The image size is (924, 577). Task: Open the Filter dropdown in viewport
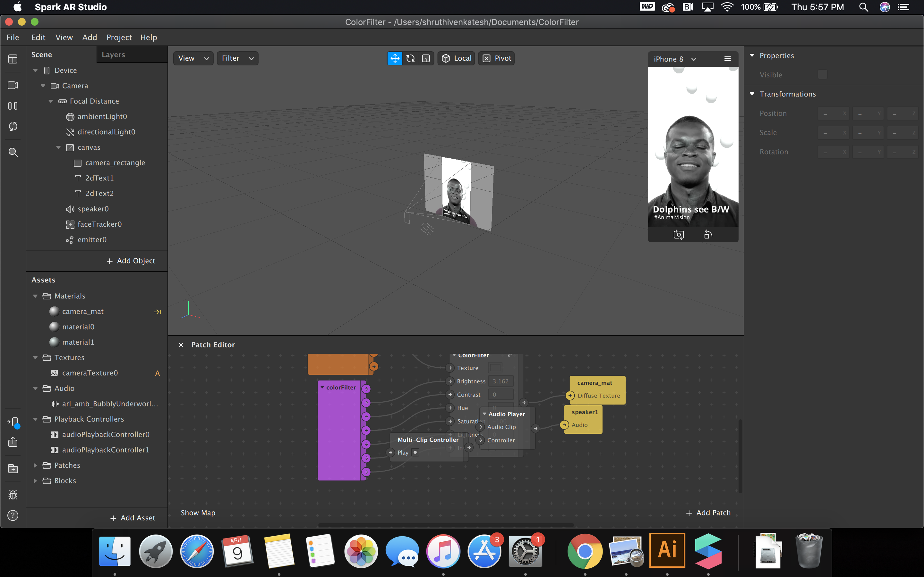click(x=237, y=58)
